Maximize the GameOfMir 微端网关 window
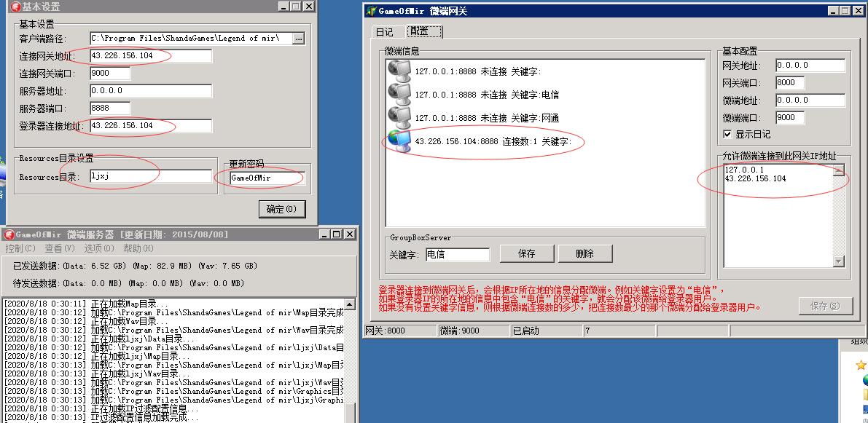The width and height of the screenshot is (868, 423). coord(845,10)
